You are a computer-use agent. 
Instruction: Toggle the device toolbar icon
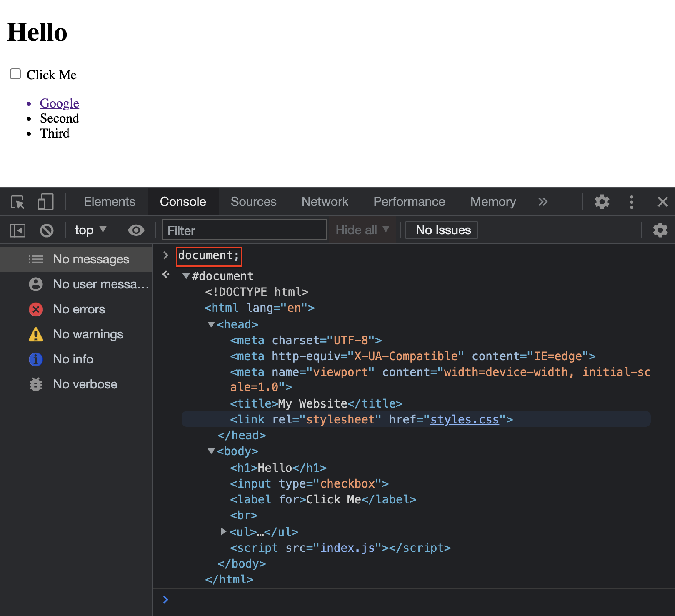[45, 202]
